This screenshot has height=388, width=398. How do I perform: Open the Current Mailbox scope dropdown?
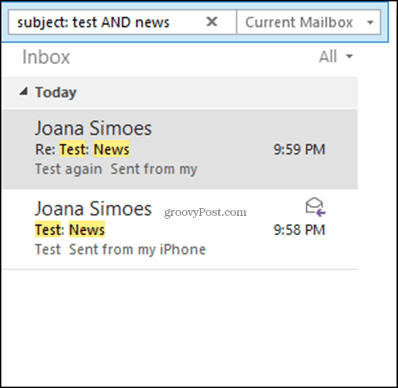coord(308,22)
